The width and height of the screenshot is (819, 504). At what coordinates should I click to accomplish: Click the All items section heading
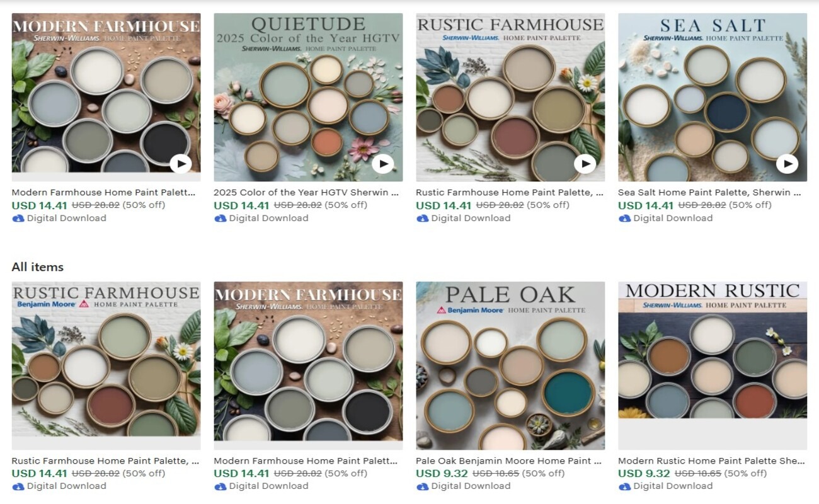click(x=38, y=267)
